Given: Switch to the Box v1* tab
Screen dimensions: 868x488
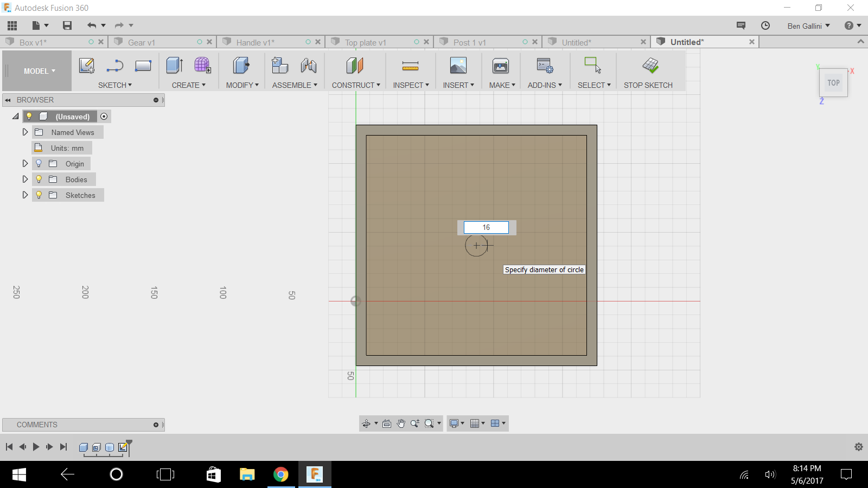Looking at the screenshot, I should (54, 42).
